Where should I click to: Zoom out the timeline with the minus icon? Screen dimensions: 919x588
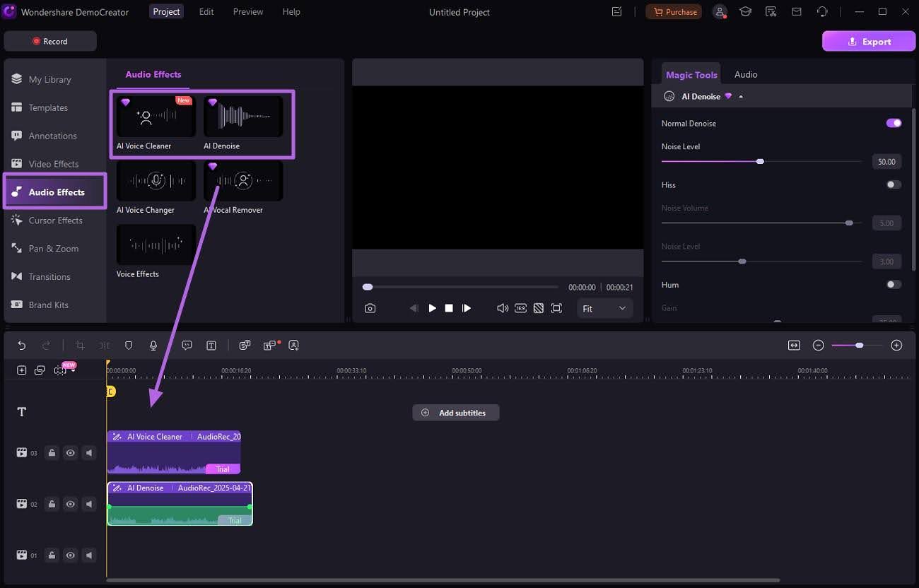click(819, 345)
